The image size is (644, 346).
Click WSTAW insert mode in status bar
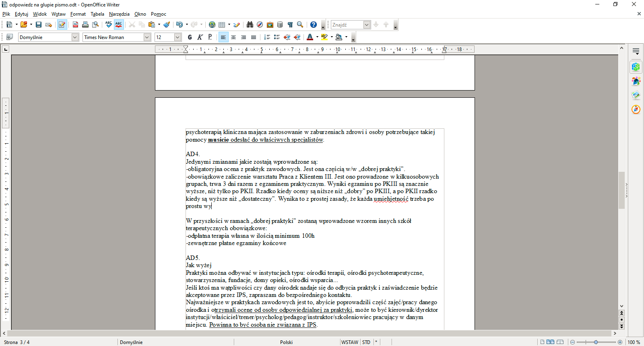pos(350,342)
